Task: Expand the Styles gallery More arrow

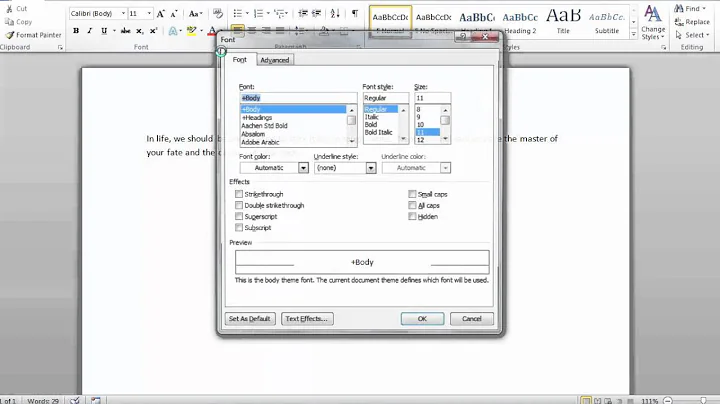Action: [634, 34]
